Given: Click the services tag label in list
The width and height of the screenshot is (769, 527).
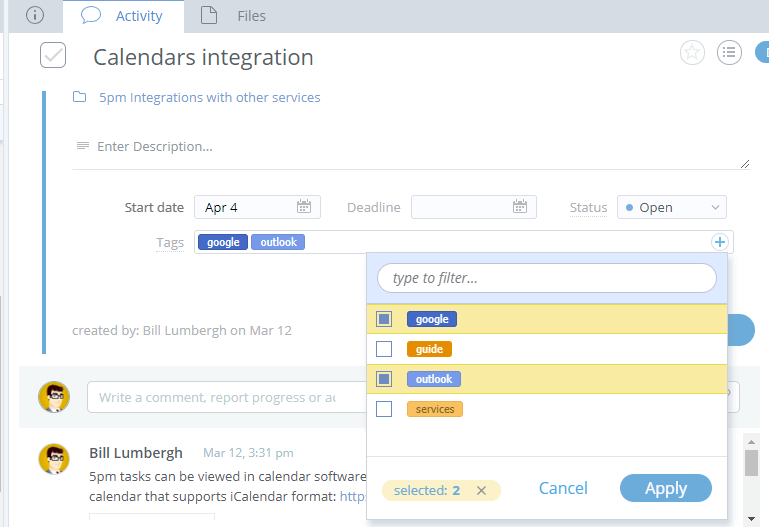Looking at the screenshot, I should 435,409.
